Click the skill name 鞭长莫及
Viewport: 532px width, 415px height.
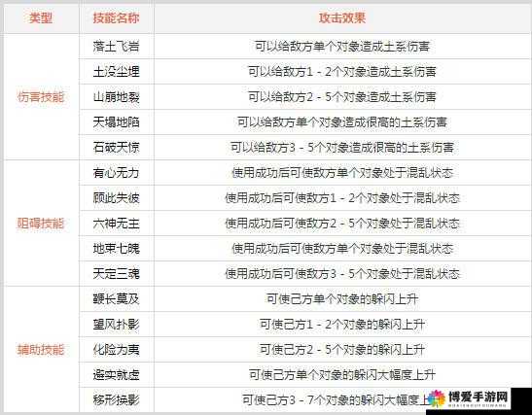(x=117, y=299)
